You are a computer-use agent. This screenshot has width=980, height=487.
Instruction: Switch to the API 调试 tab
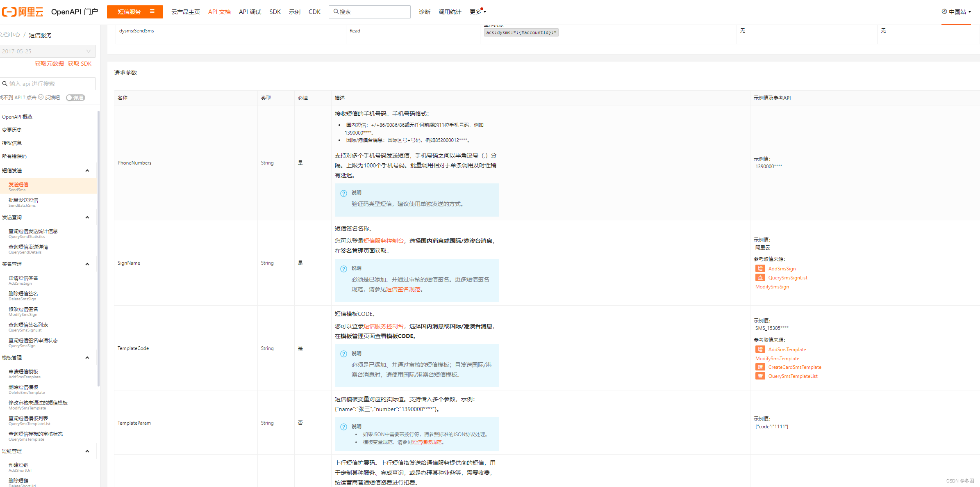(250, 12)
